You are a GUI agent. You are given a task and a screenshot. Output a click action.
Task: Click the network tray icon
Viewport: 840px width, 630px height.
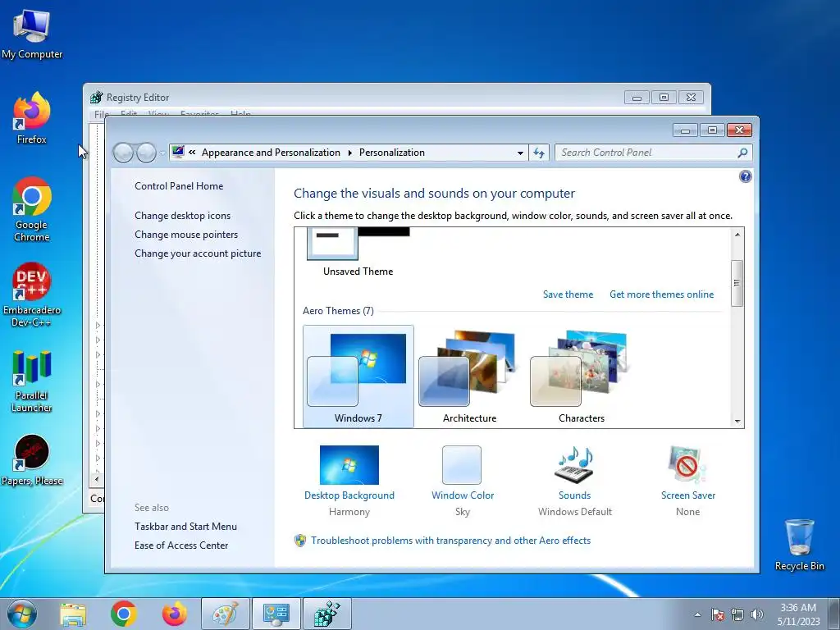[x=737, y=614]
